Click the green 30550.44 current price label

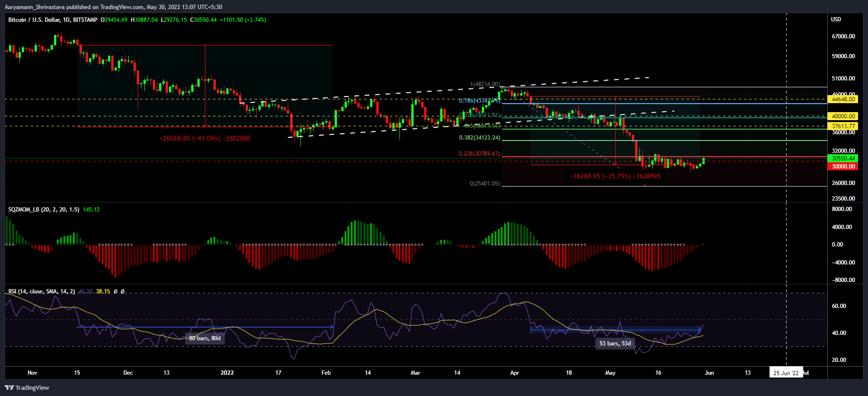tap(843, 158)
